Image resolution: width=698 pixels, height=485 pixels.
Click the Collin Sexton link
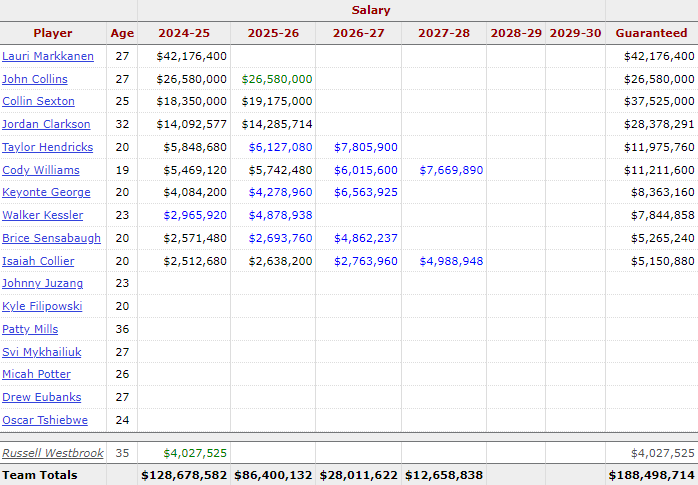click(x=38, y=101)
